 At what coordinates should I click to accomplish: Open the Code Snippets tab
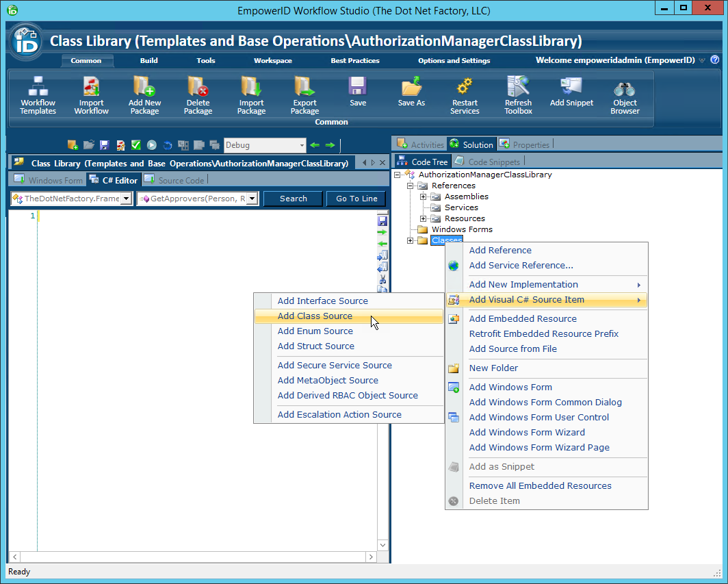[493, 162]
